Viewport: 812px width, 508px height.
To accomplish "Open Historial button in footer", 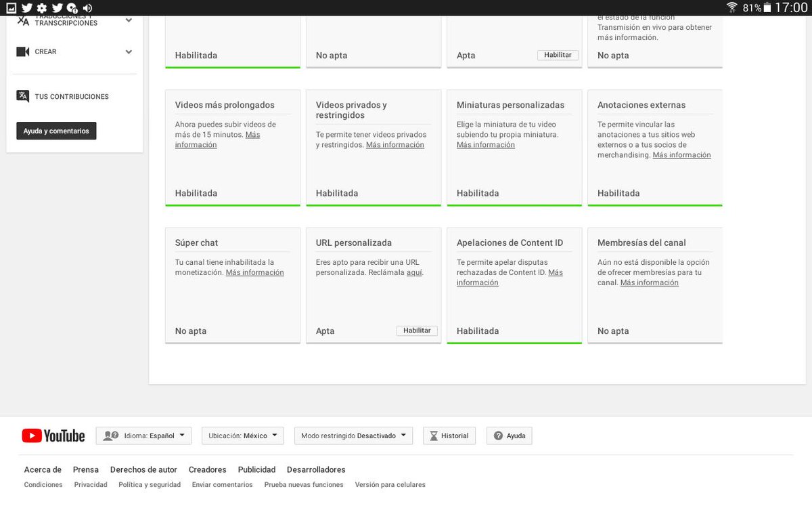I will point(449,436).
